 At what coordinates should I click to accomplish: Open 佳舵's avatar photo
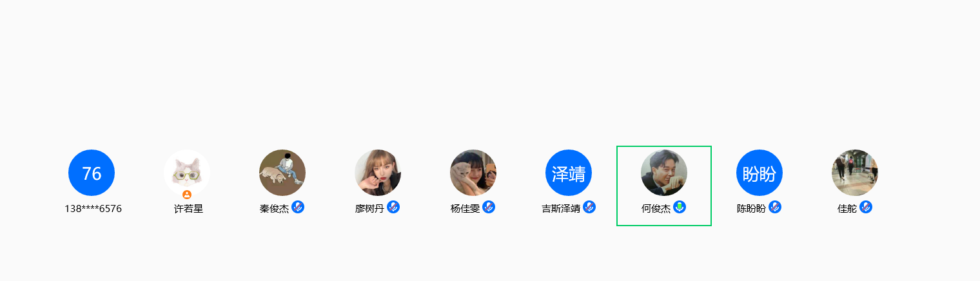point(855,173)
